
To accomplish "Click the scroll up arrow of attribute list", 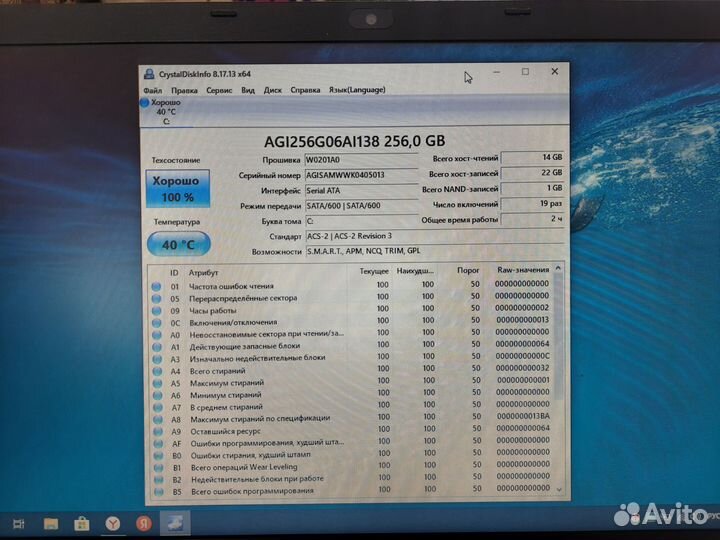I will [558, 268].
